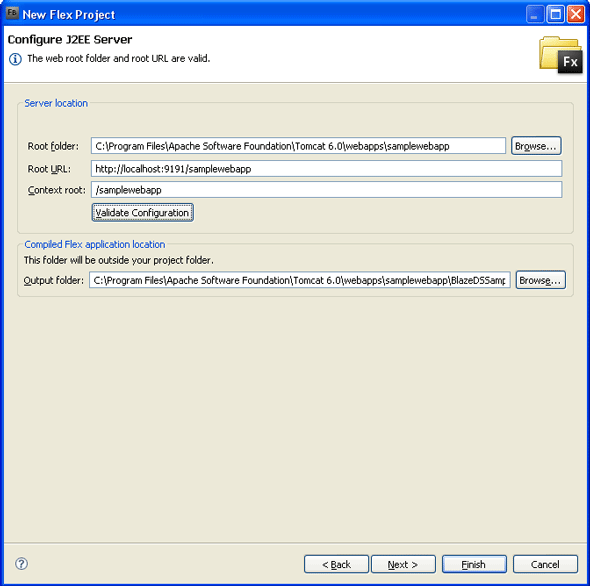Click 'Compiled Flex application location' group label

point(95,245)
